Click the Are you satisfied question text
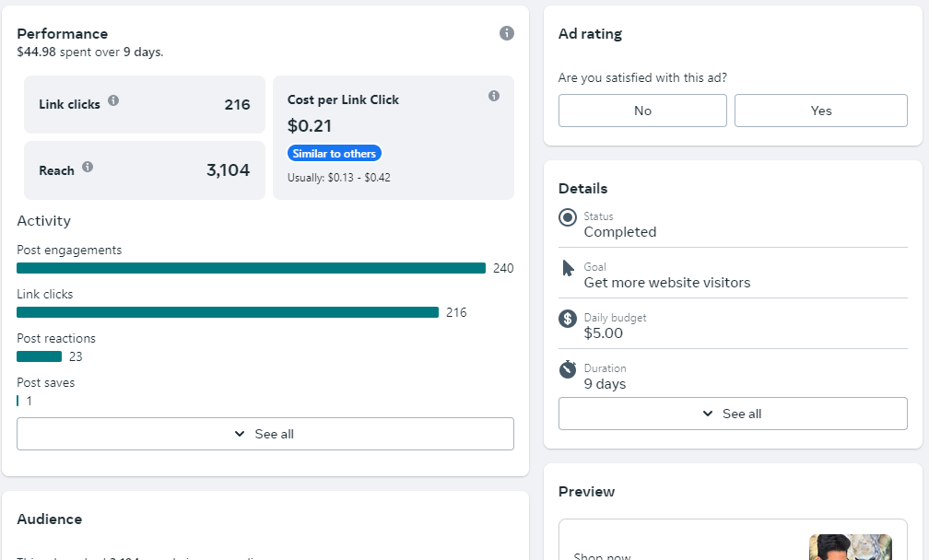The width and height of the screenshot is (929, 560). 643,78
